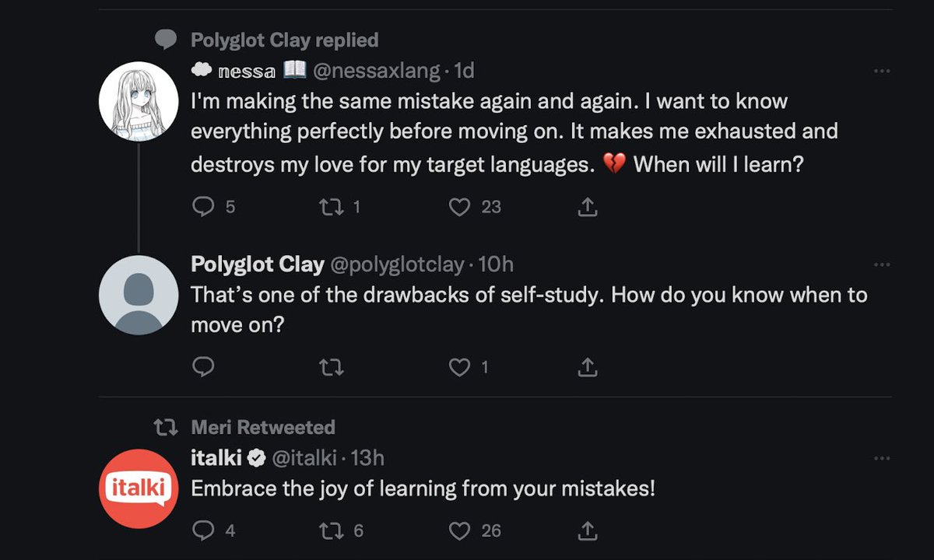Reply to nessa's tweet via comment icon

point(202,206)
